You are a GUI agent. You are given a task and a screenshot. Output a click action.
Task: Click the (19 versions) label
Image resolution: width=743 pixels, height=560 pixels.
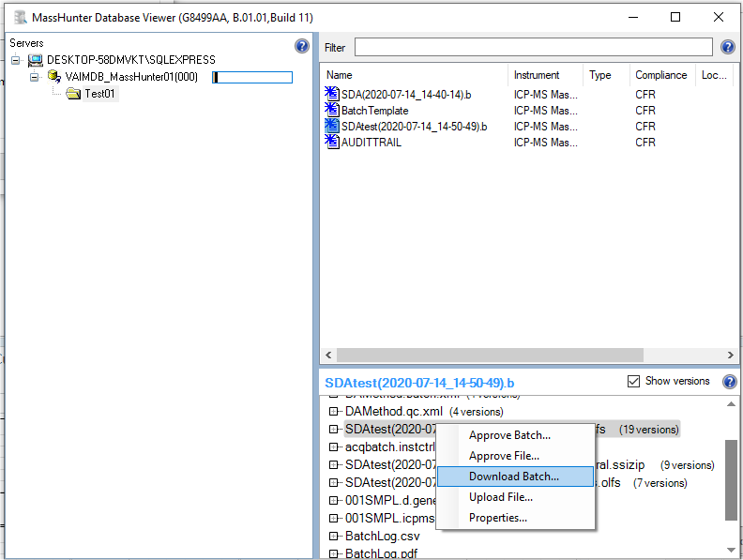(648, 430)
